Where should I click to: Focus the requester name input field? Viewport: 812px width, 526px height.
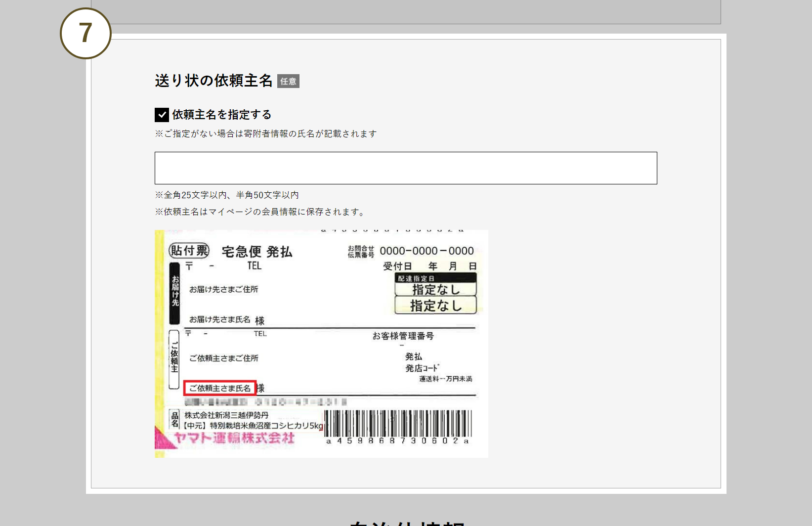[405, 168]
